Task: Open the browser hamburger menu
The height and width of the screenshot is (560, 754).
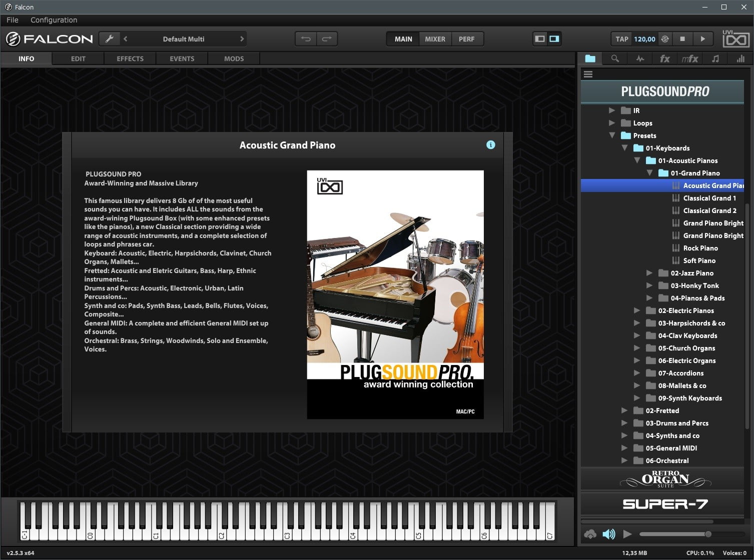Action: (588, 74)
